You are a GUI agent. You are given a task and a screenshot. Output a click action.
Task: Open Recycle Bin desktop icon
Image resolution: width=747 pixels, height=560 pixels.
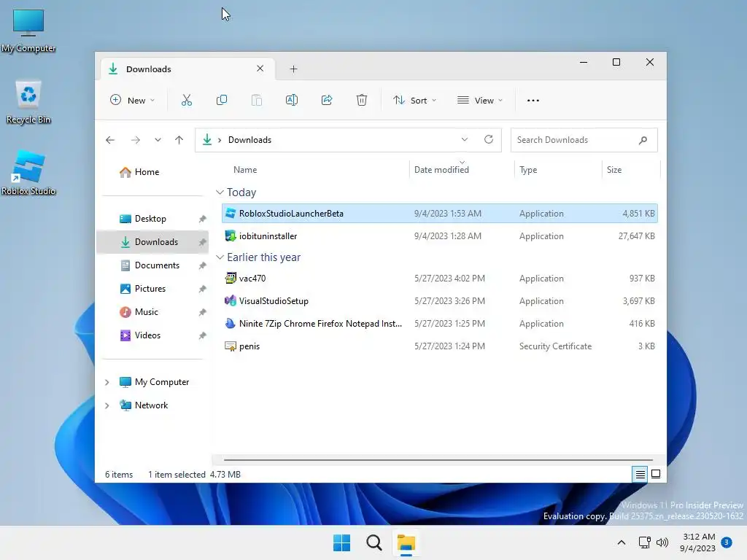[28, 102]
